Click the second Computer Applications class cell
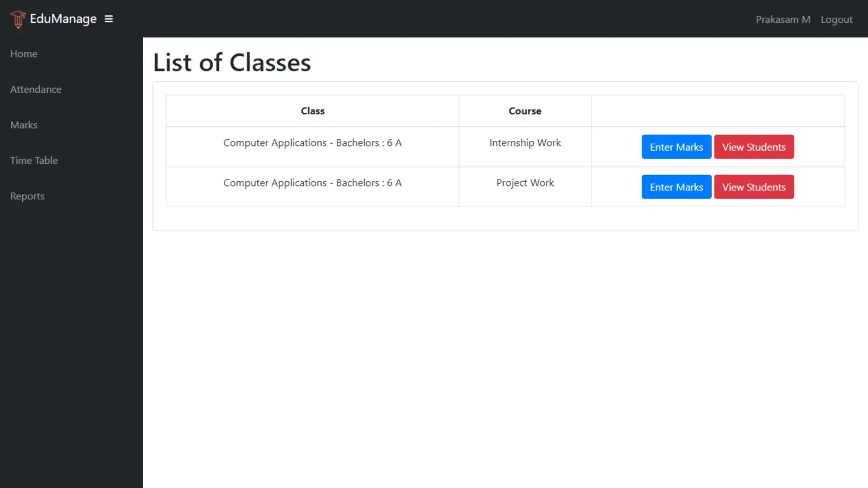868x488 pixels. coord(312,183)
